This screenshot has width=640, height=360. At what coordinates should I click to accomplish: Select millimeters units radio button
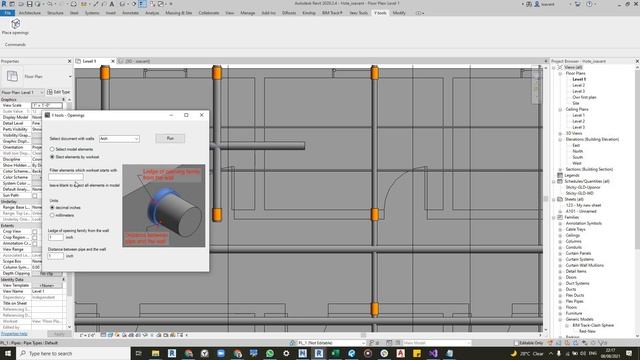(x=52, y=215)
